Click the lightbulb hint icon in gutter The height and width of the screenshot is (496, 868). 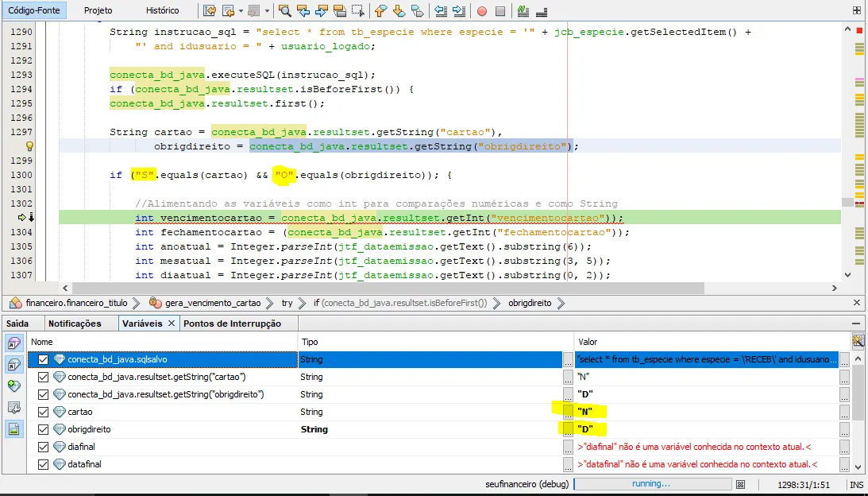30,146
